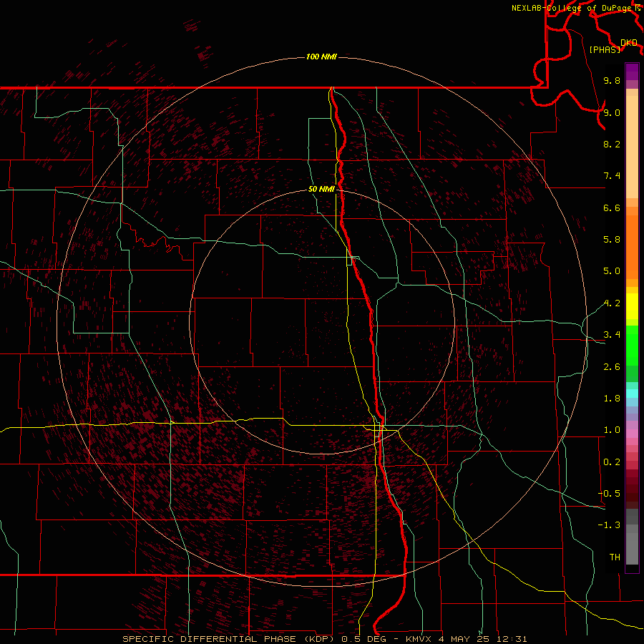Pick the yellow color bar segment

tap(632, 306)
